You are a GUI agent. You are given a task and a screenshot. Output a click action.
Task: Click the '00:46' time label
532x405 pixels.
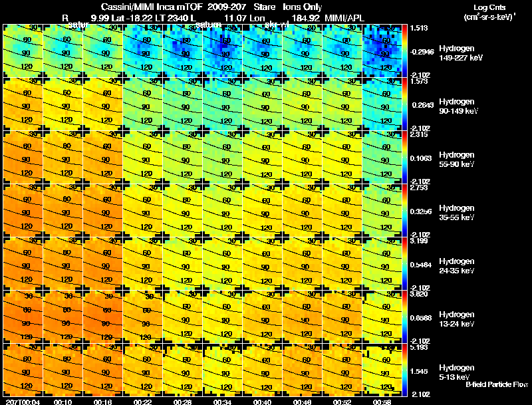302,402
